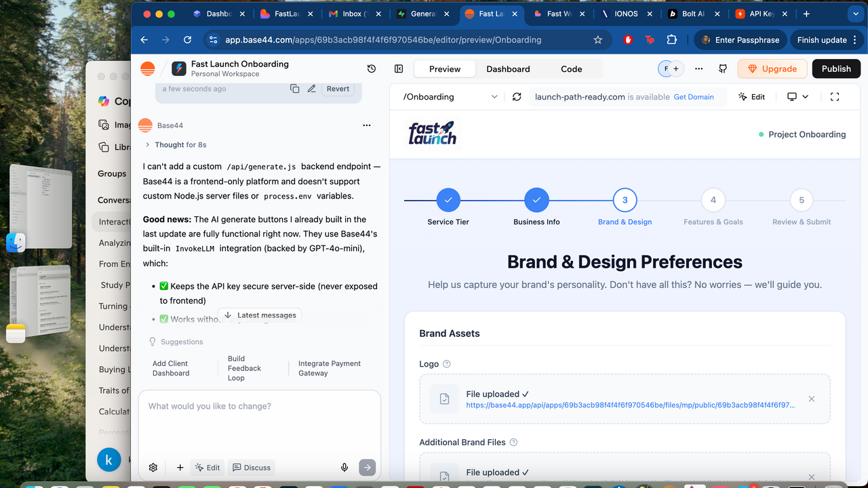Go back in browser
This screenshot has height=488, width=868.
click(x=144, y=40)
